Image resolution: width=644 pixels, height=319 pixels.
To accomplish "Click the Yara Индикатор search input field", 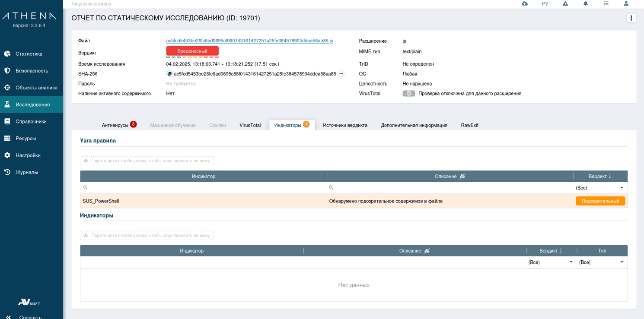I will point(205,188).
